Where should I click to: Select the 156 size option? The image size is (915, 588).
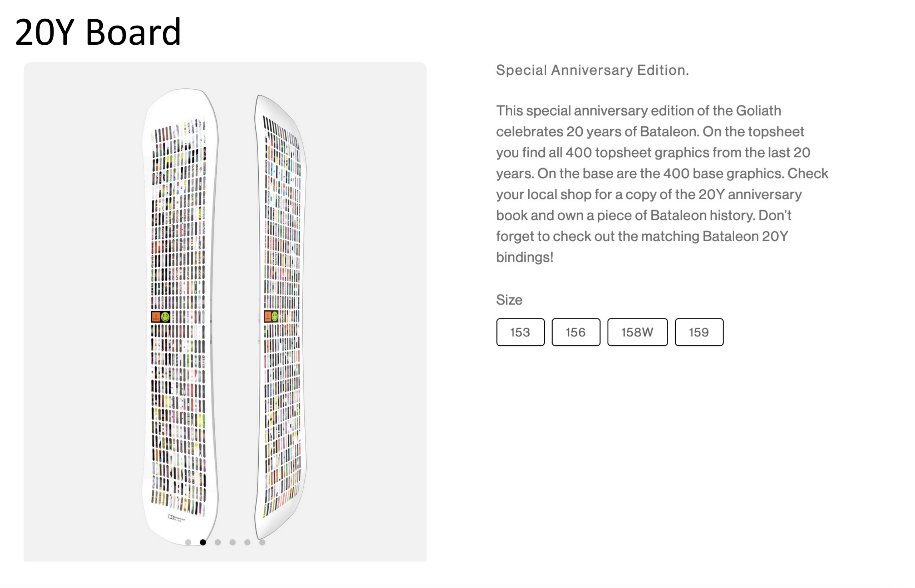(x=576, y=332)
